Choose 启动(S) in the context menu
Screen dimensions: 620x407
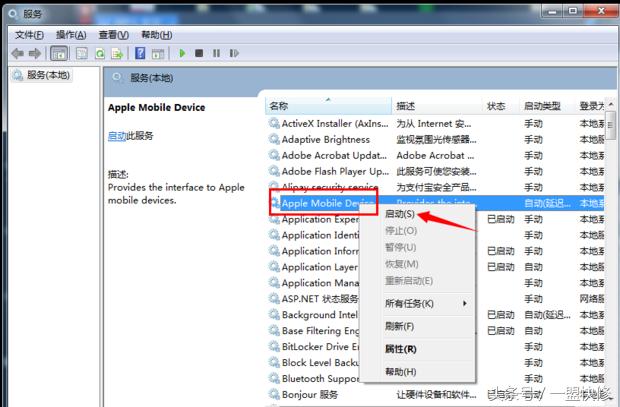(400, 214)
